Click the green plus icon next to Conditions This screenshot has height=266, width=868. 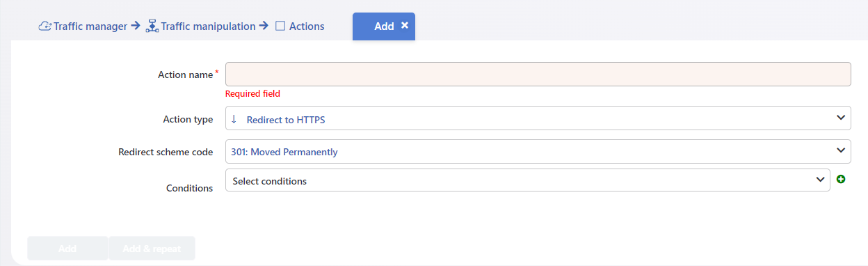coord(841,180)
